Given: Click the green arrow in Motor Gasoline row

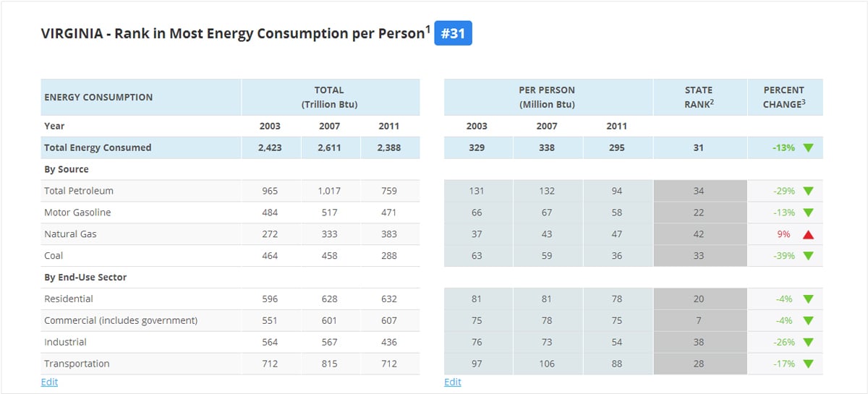Looking at the screenshot, I should (x=808, y=213).
